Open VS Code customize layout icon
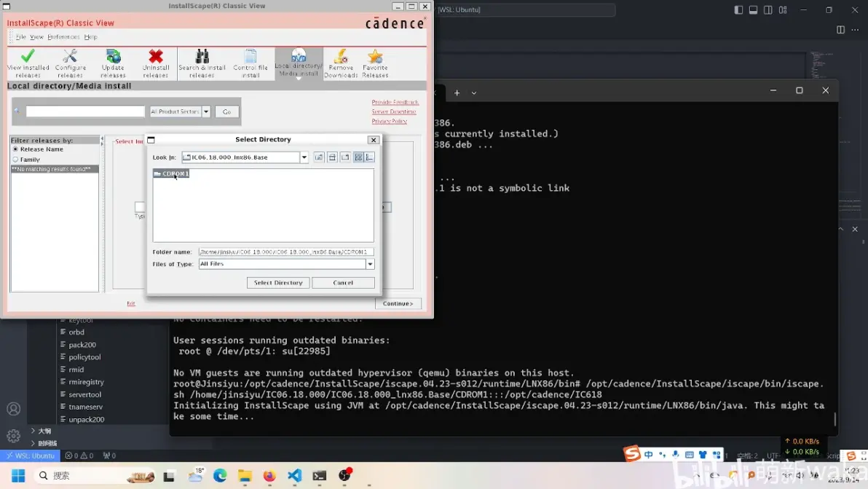Image resolution: width=868 pixels, height=489 pixels. pos(783,10)
